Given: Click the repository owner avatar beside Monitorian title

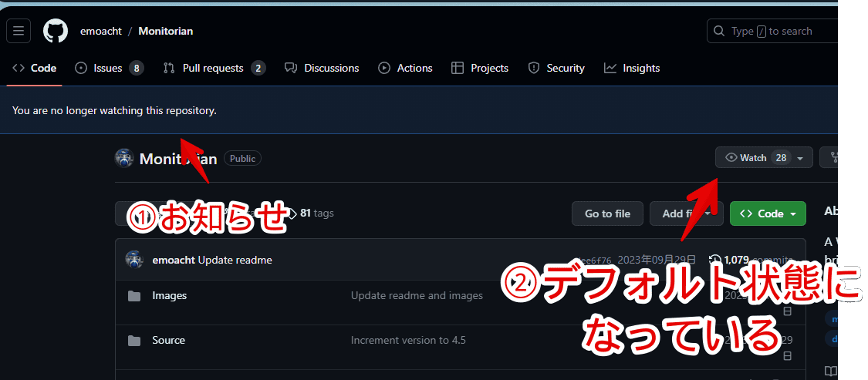Looking at the screenshot, I should pos(124,159).
